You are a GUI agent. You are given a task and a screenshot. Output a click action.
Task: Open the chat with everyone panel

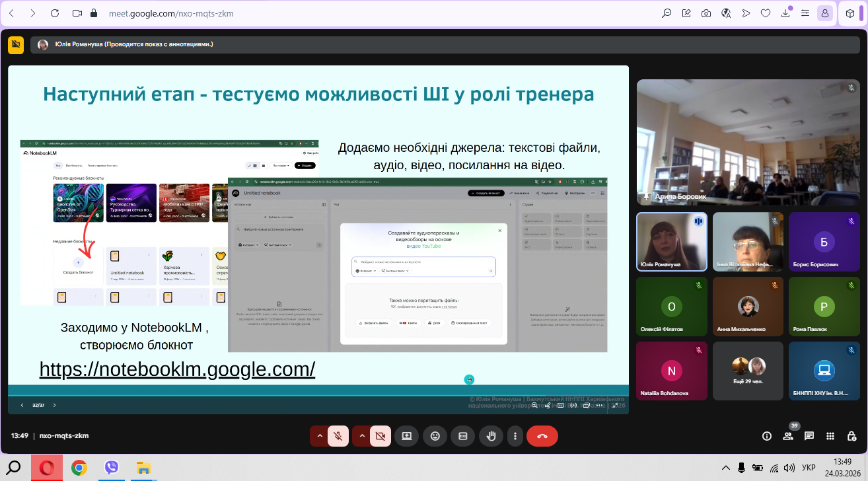click(x=809, y=436)
